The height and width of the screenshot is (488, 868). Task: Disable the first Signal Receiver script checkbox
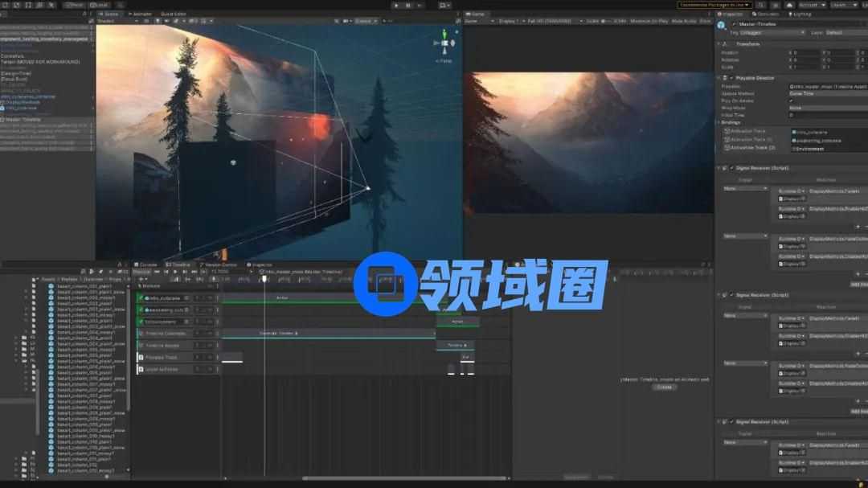[x=732, y=168]
